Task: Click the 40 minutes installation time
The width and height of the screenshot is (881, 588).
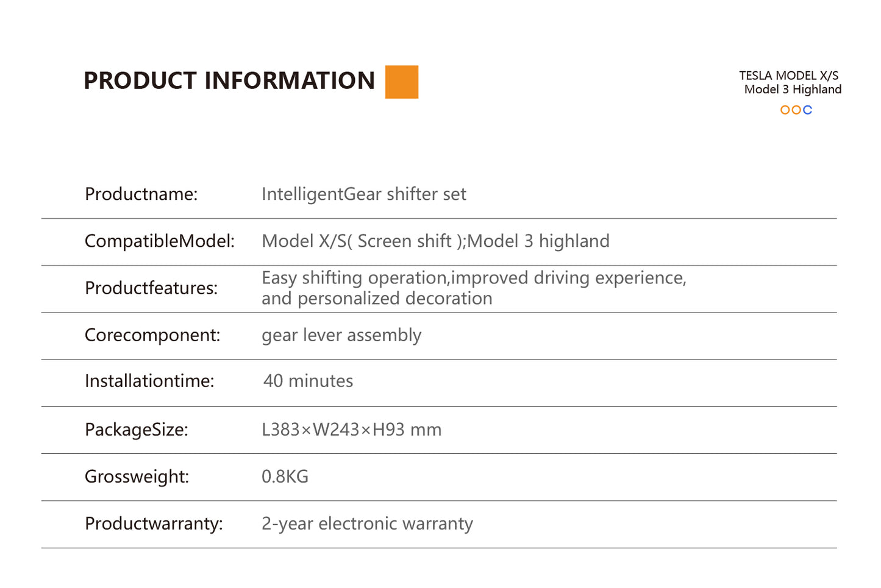Action: coord(308,381)
